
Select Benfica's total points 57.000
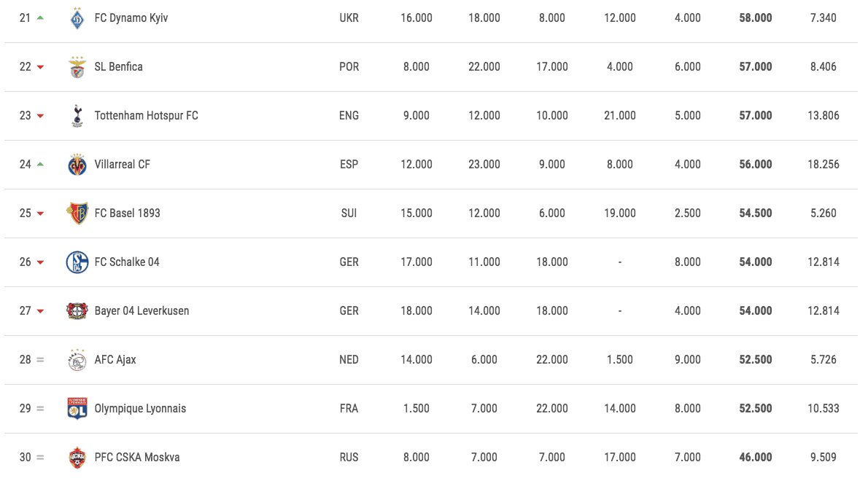point(755,67)
